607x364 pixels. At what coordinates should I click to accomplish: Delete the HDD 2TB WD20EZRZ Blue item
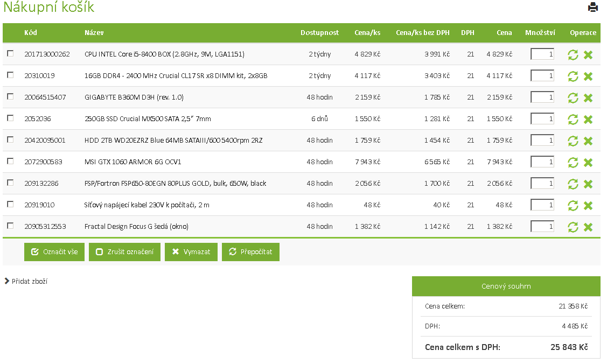[588, 141]
